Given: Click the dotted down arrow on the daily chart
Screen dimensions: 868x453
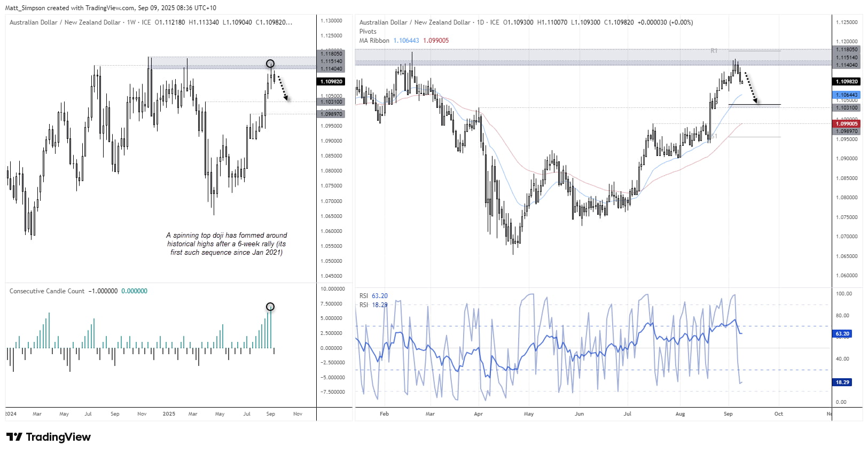Looking at the screenshot, I should pyautogui.click(x=750, y=88).
